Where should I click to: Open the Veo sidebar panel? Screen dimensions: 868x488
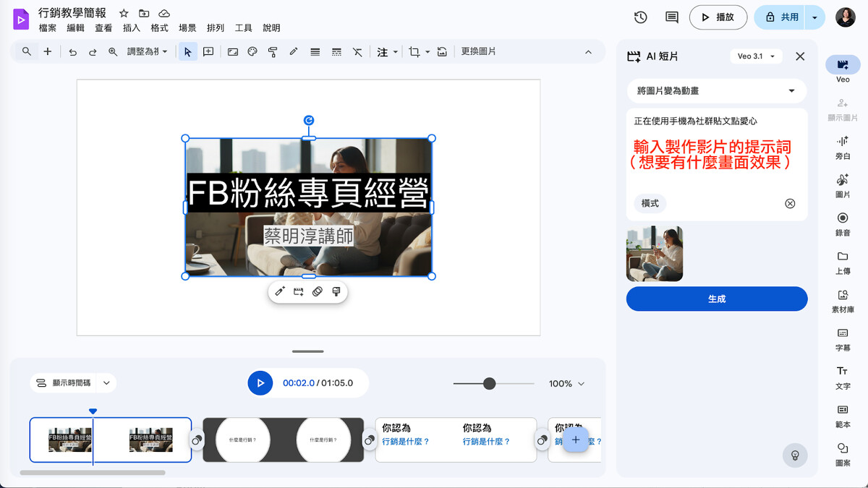[843, 65]
